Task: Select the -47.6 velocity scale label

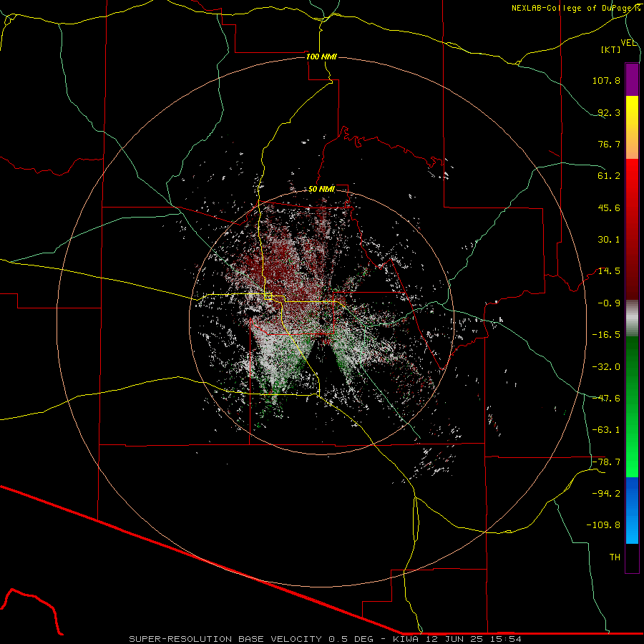Action: [x=606, y=399]
